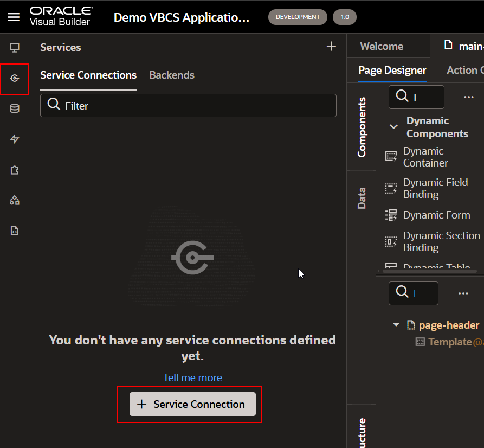The image size is (484, 448).
Task: Focus the components palette filter field
Action: coord(416,97)
